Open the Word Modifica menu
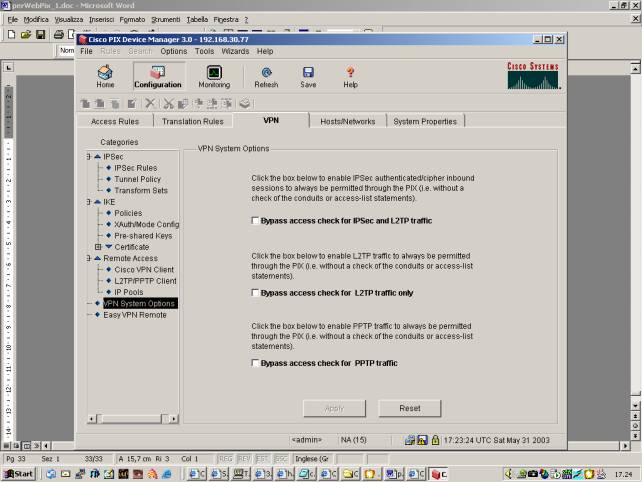Image resolution: width=642 pixels, height=482 pixels. click(x=36, y=19)
